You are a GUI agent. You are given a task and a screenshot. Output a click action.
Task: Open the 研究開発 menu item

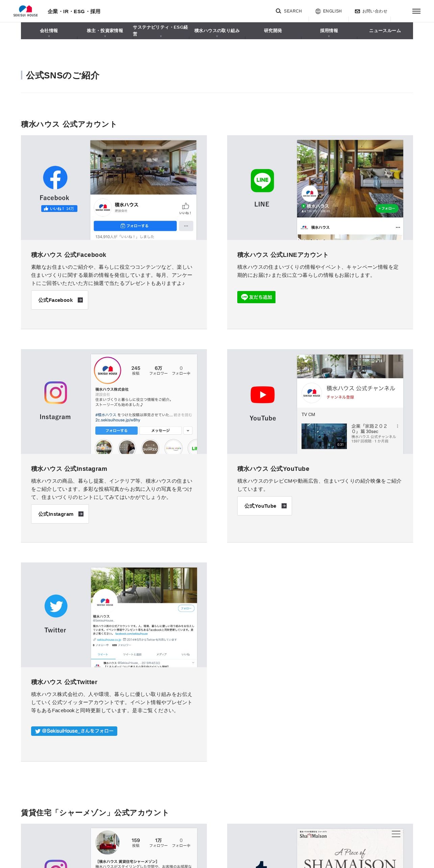tap(273, 31)
